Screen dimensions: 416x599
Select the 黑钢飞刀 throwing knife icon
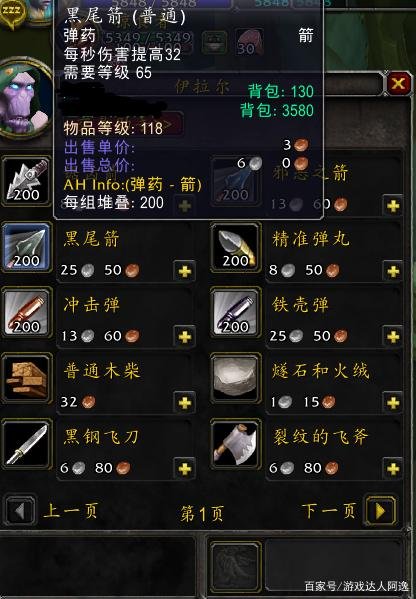26,444
